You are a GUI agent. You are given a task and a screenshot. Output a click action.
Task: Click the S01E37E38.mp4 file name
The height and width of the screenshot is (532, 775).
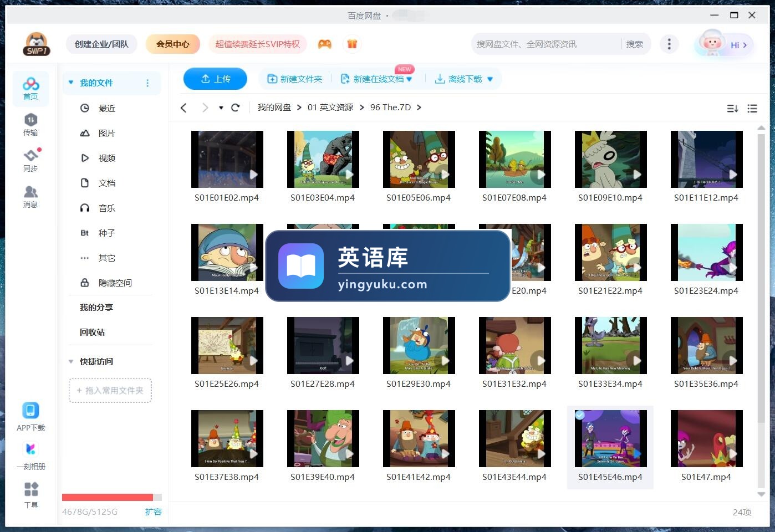pos(227,477)
